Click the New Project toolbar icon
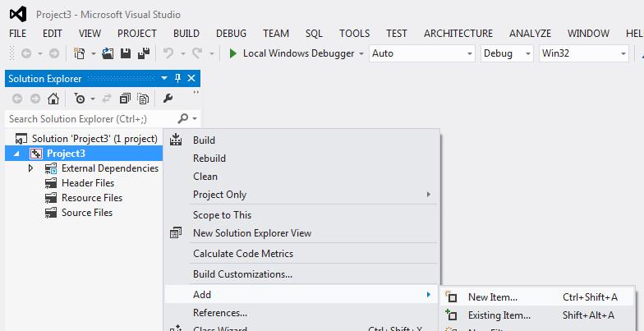The width and height of the screenshot is (644, 331). coord(79,53)
